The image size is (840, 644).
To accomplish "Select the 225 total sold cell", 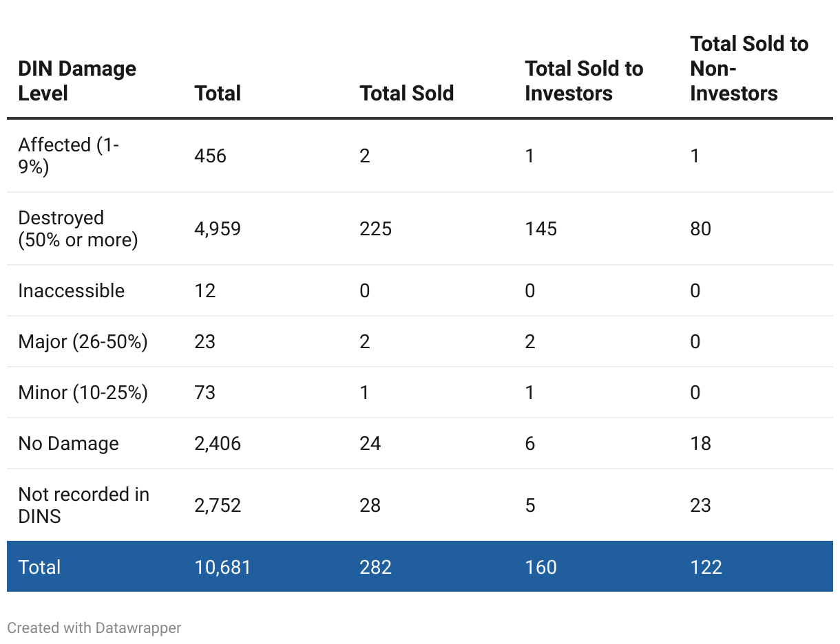I will 375,229.
